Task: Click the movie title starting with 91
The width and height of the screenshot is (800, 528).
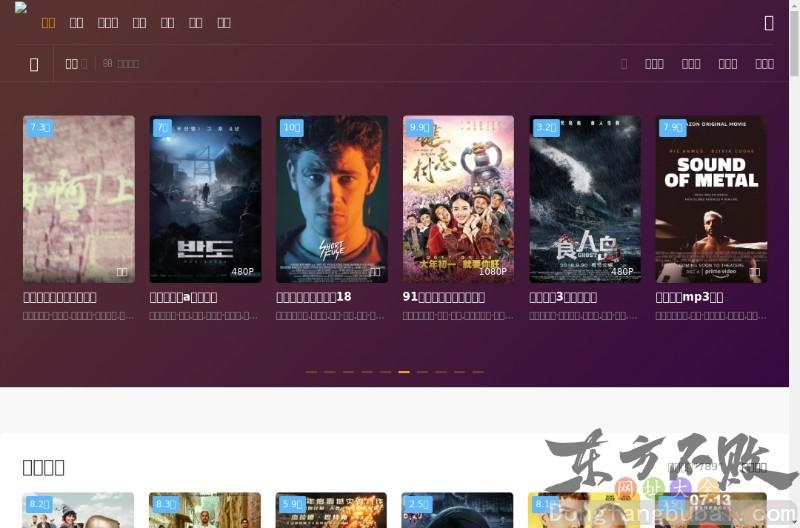Action: (444, 297)
